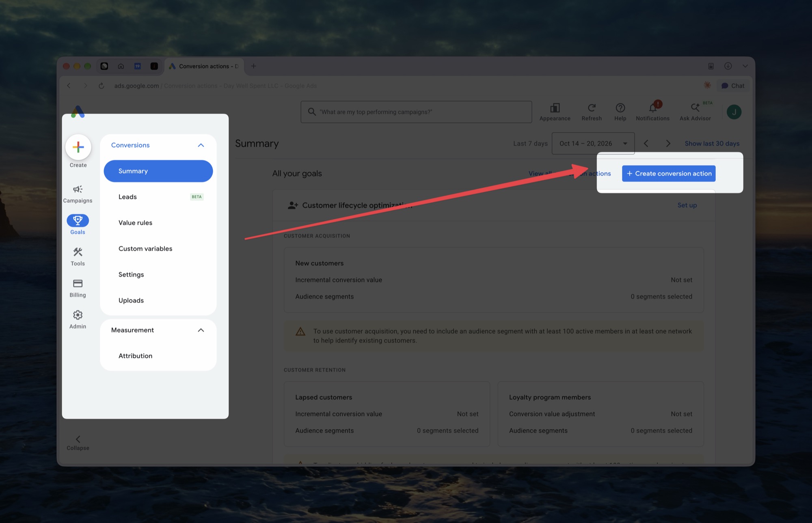Open the Notifications bell icon
Viewport: 812px width, 523px height.
click(x=652, y=108)
